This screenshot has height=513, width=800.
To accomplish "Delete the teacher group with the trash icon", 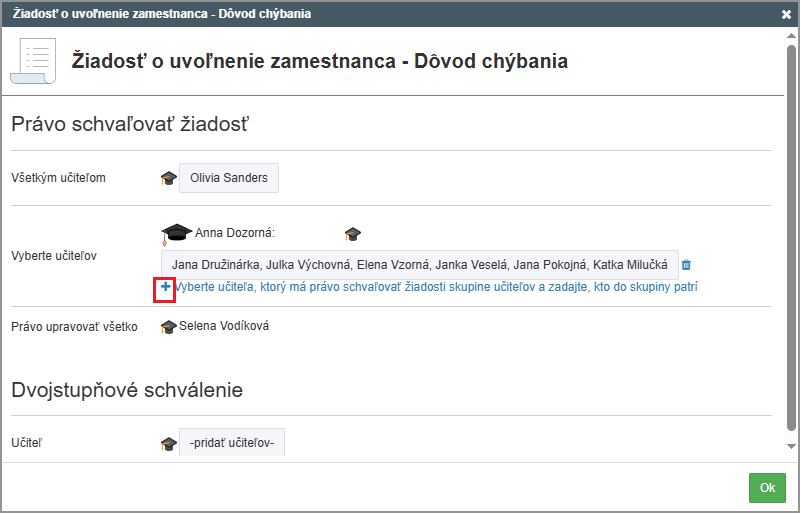I will click(x=686, y=265).
